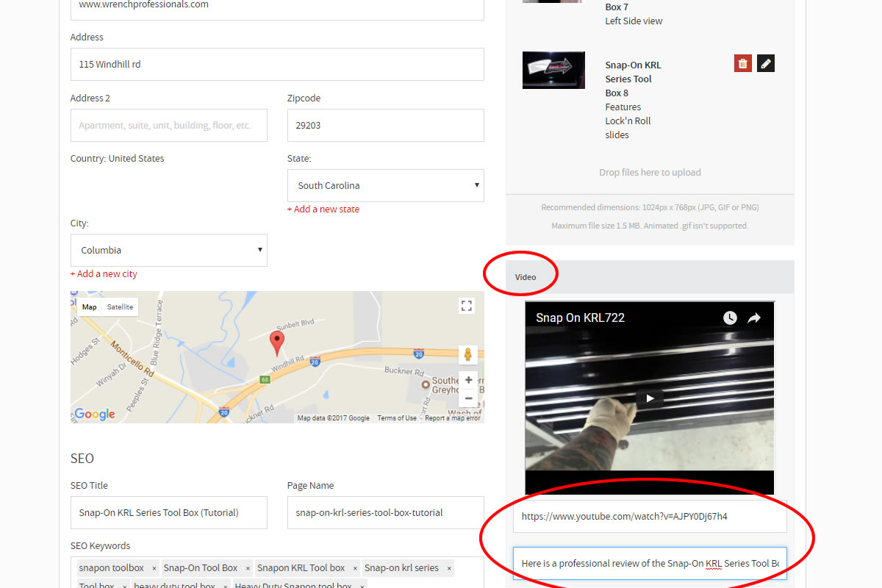
Task: Click 'Left Side view' caption text
Action: 634,21
